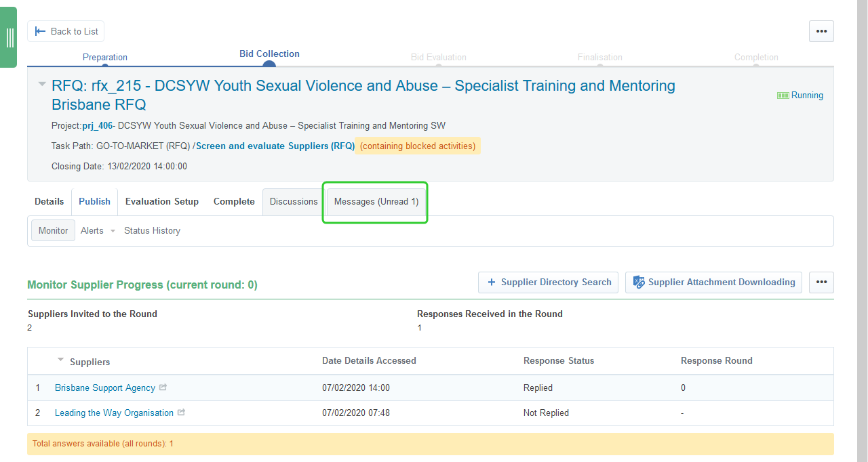Click the Back to List button
Viewport: 868px width, 462px height.
coord(66,31)
